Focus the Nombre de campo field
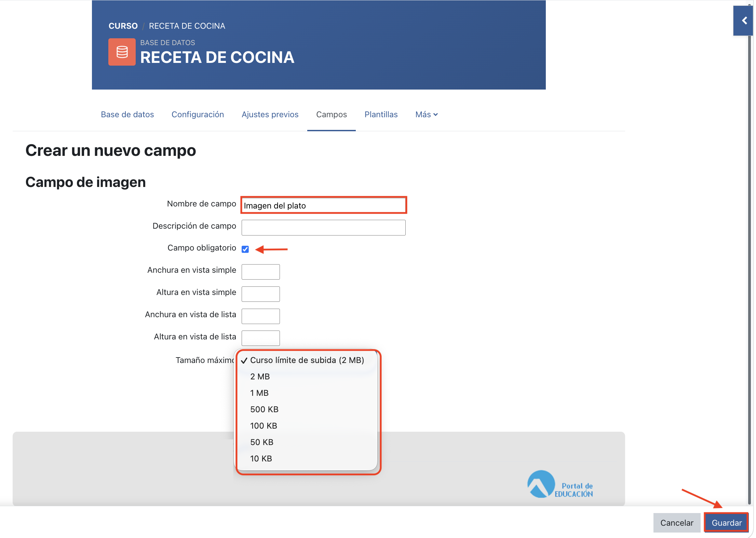Image resolution: width=756 pixels, height=538 pixels. 323,205
